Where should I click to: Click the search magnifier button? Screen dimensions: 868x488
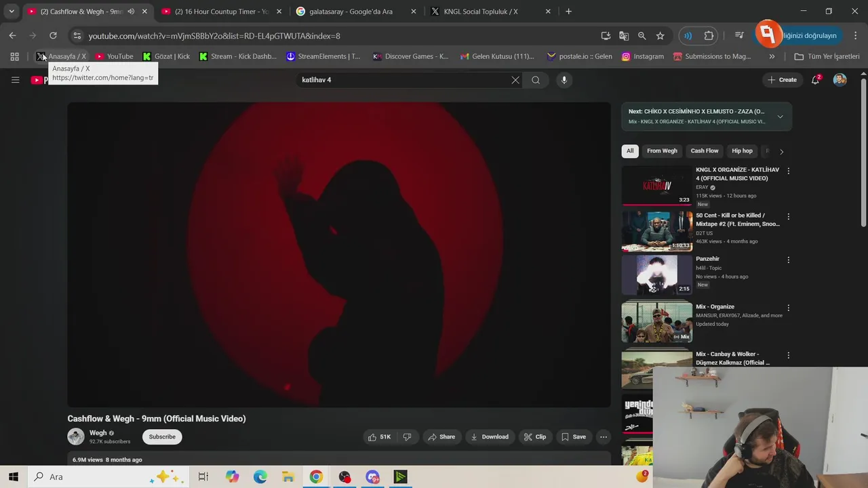click(x=536, y=80)
